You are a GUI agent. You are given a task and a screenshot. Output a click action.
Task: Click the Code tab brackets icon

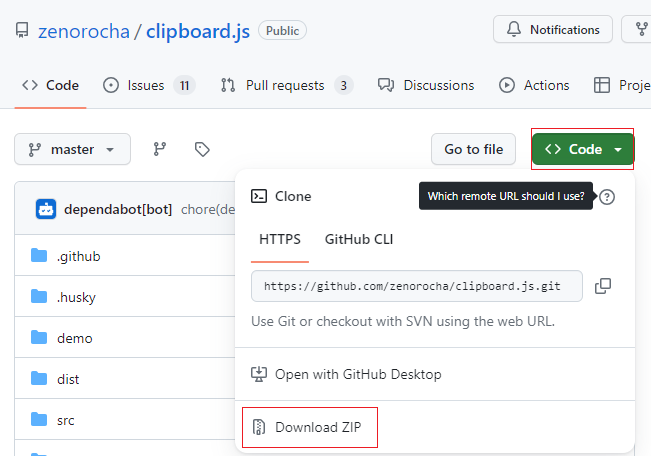click(x=30, y=85)
